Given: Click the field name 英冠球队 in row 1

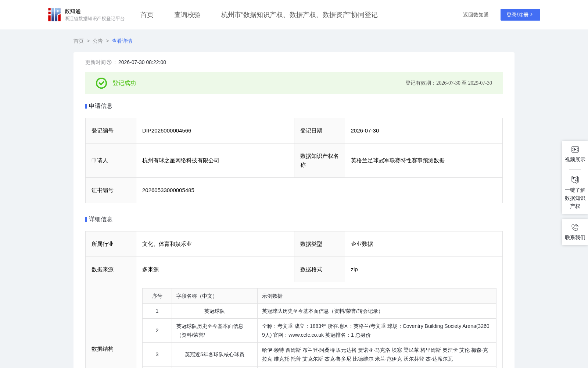Looking at the screenshot, I should point(215,311).
